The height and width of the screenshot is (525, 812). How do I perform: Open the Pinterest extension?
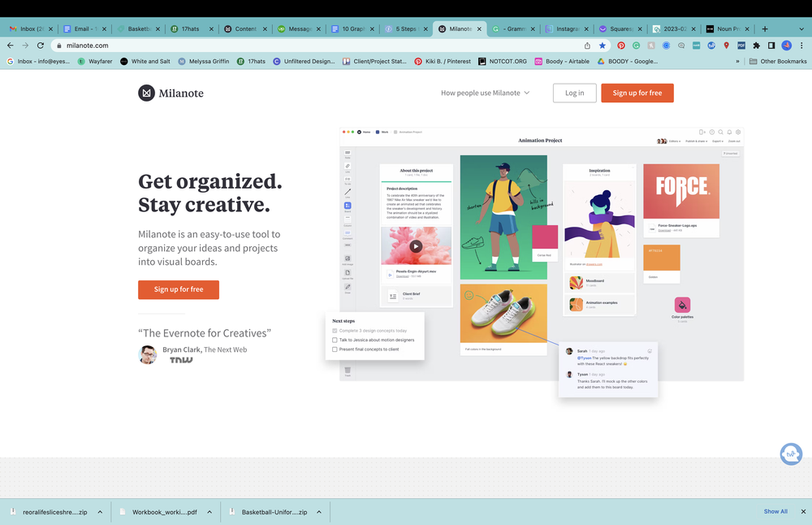[x=621, y=46]
